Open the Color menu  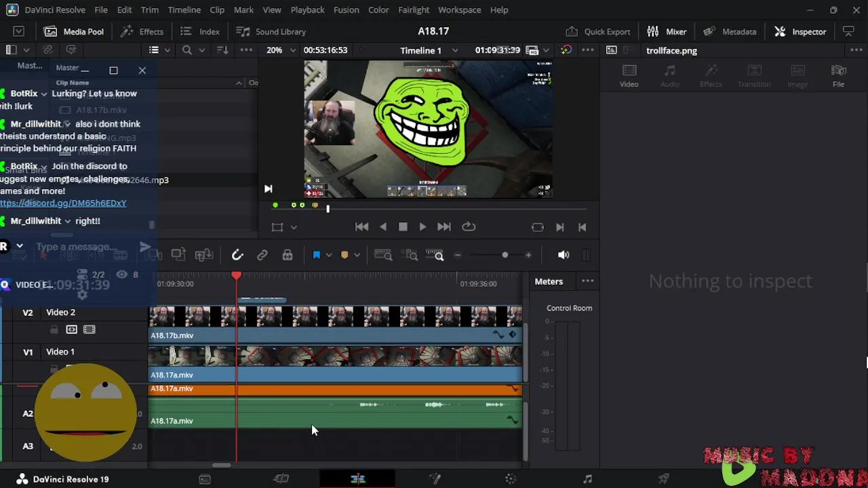pyautogui.click(x=378, y=10)
